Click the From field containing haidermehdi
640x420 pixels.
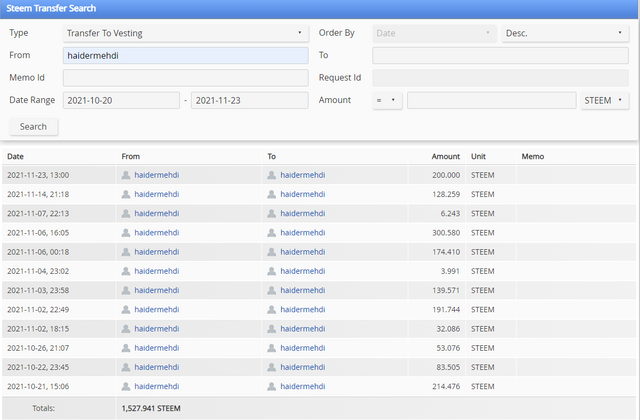[x=185, y=56]
